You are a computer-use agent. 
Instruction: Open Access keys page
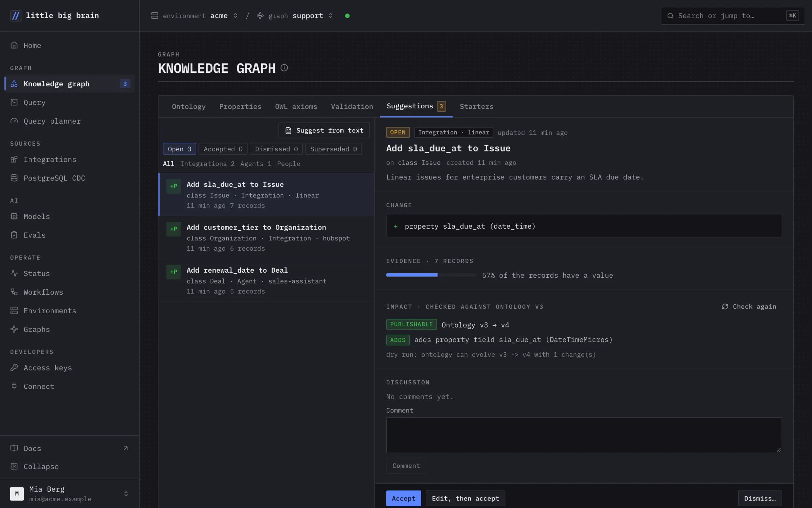point(70,367)
